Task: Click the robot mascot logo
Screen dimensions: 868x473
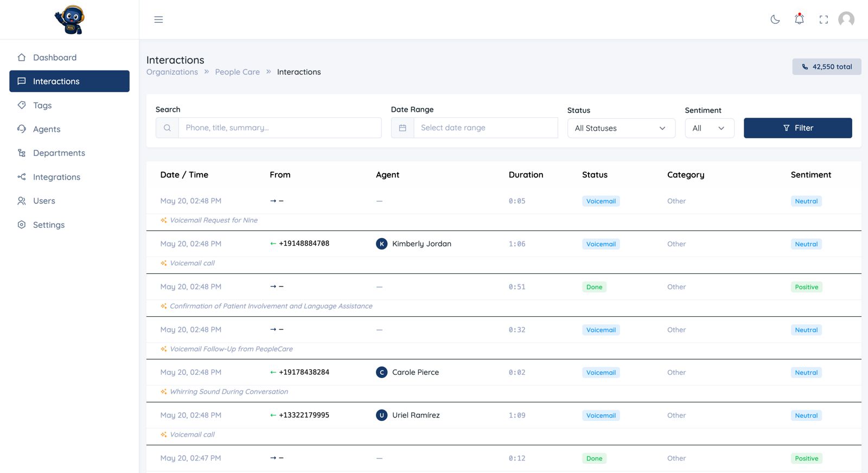Action: (69, 20)
